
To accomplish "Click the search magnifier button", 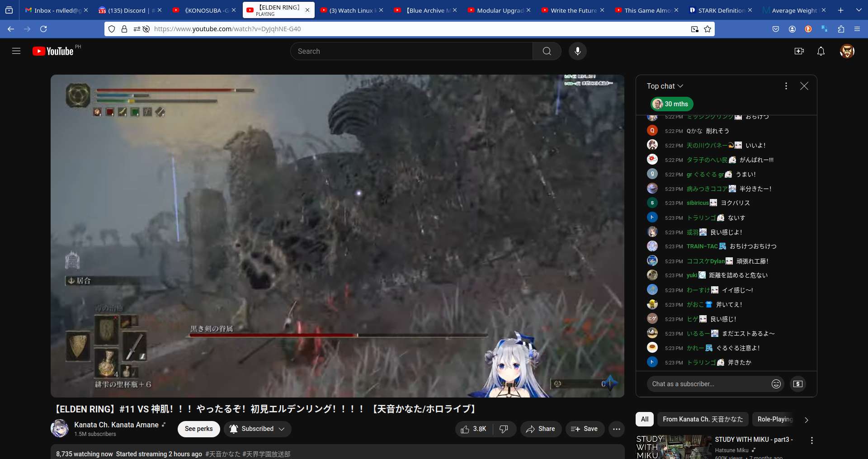I will (x=547, y=51).
